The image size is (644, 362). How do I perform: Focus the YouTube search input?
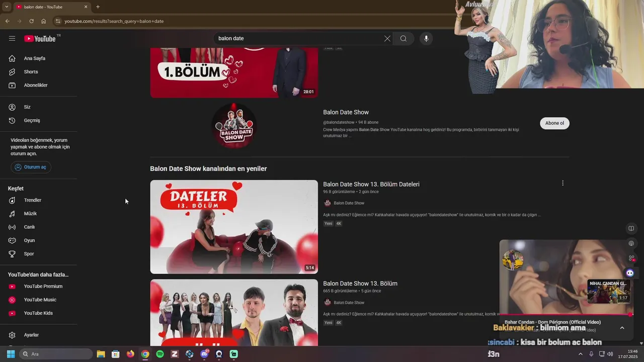pyautogui.click(x=299, y=39)
